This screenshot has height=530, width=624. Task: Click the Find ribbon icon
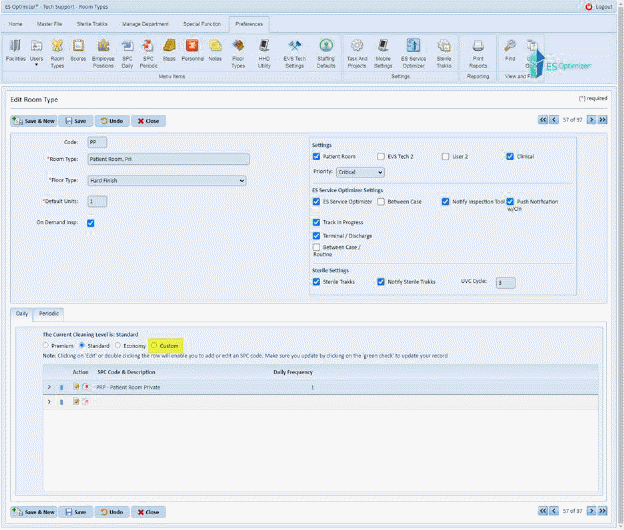510,51
